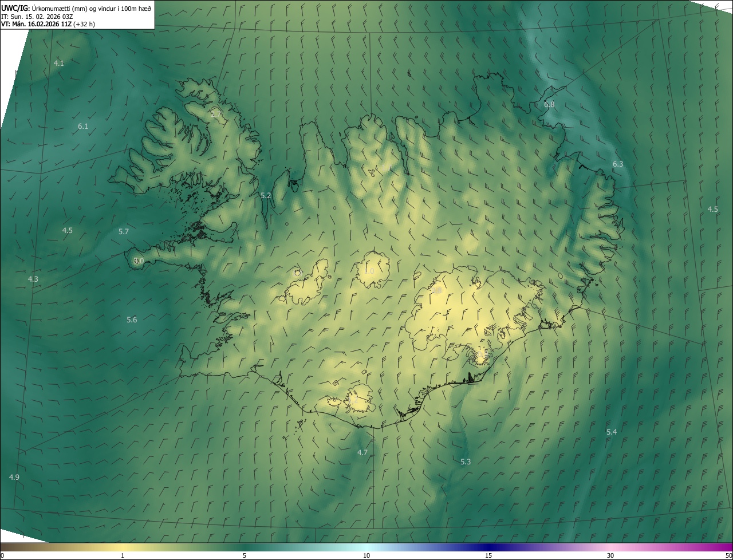733x560 pixels.
Task: Click the UWC/IG map title text
Action: click(x=15, y=8)
